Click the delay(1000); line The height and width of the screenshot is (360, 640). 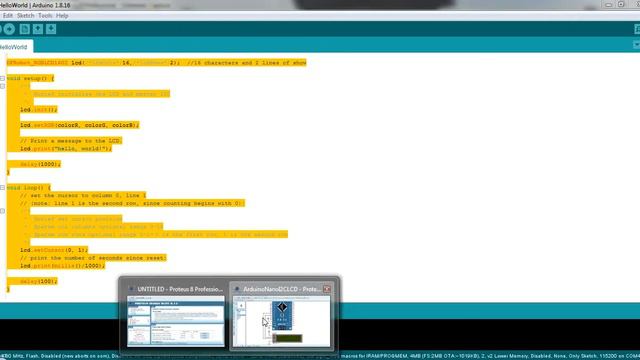40,164
